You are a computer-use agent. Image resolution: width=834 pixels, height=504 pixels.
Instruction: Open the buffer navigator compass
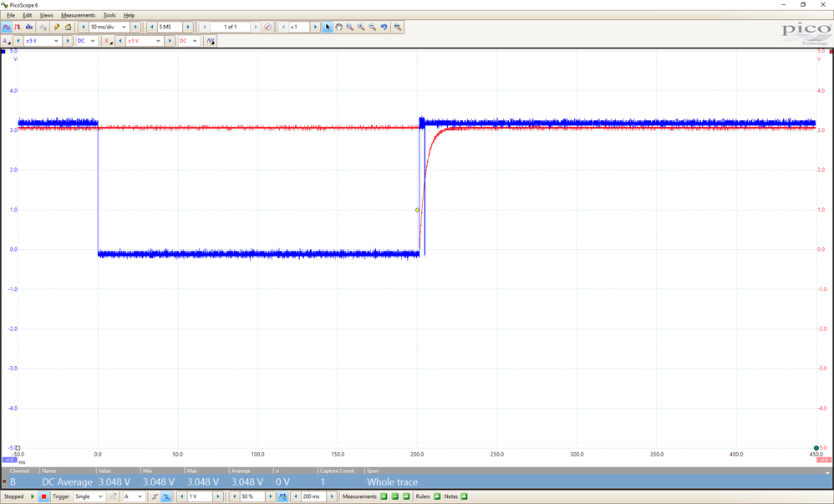tap(268, 27)
